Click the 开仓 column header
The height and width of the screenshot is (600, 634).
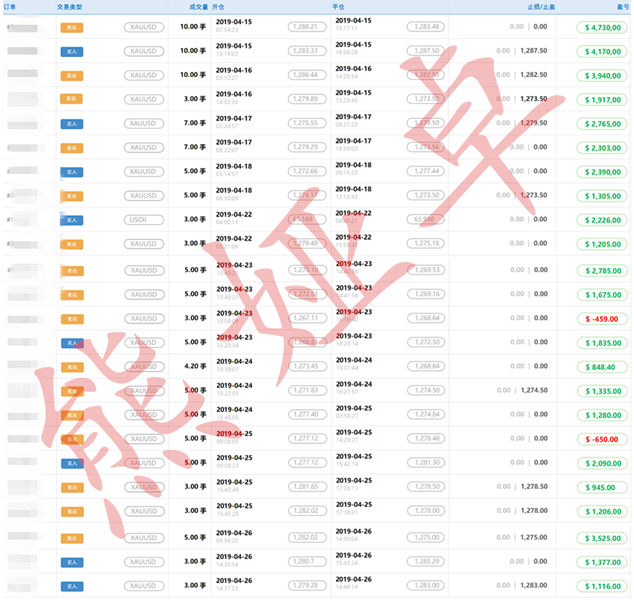pos(218,7)
